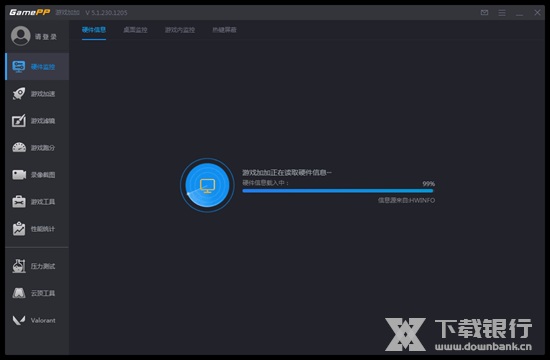Click the blue radar monitor scanning icon

pyautogui.click(x=207, y=185)
